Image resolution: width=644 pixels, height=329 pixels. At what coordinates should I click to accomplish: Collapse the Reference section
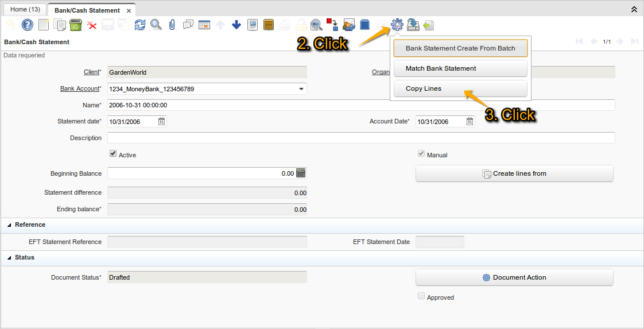[x=9, y=225]
